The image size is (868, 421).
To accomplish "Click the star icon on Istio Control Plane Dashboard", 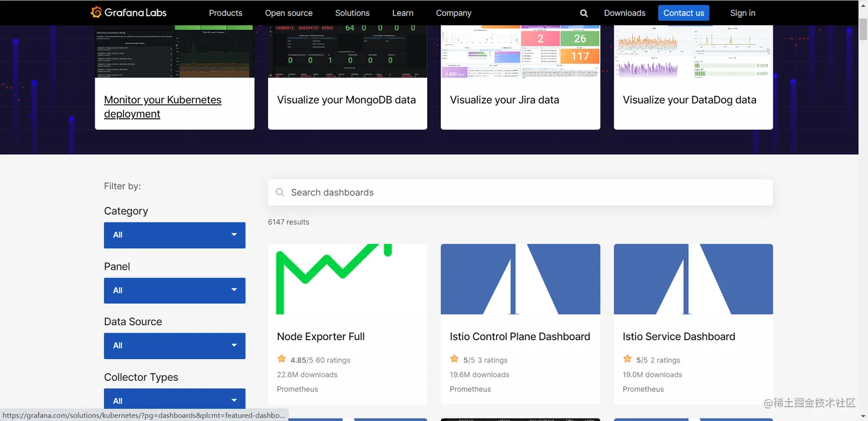I will [455, 359].
